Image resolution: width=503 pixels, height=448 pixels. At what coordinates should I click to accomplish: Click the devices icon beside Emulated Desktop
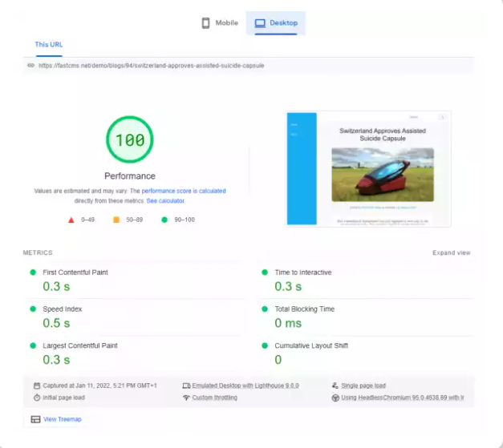186,385
